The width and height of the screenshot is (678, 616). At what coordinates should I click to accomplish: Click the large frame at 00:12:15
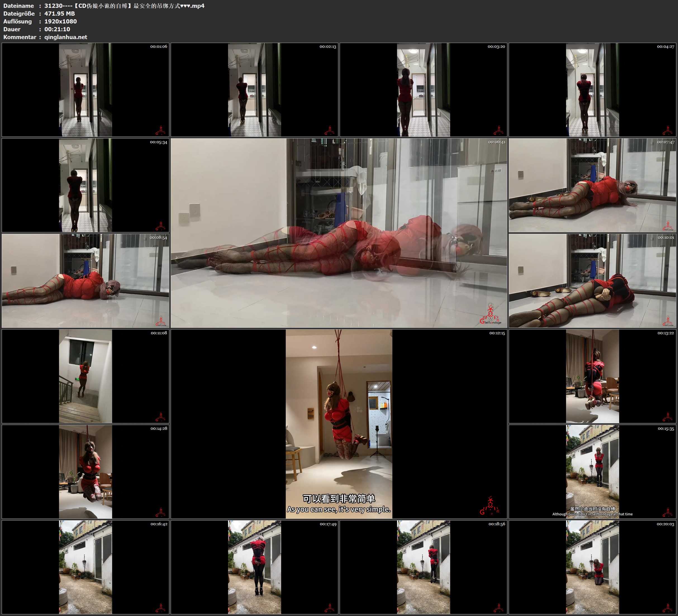[339, 424]
